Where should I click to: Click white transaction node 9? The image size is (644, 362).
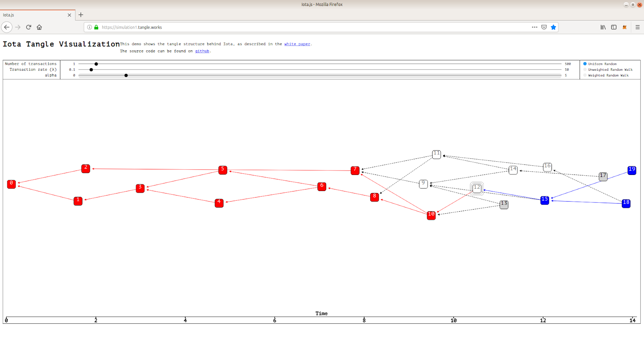pyautogui.click(x=423, y=184)
